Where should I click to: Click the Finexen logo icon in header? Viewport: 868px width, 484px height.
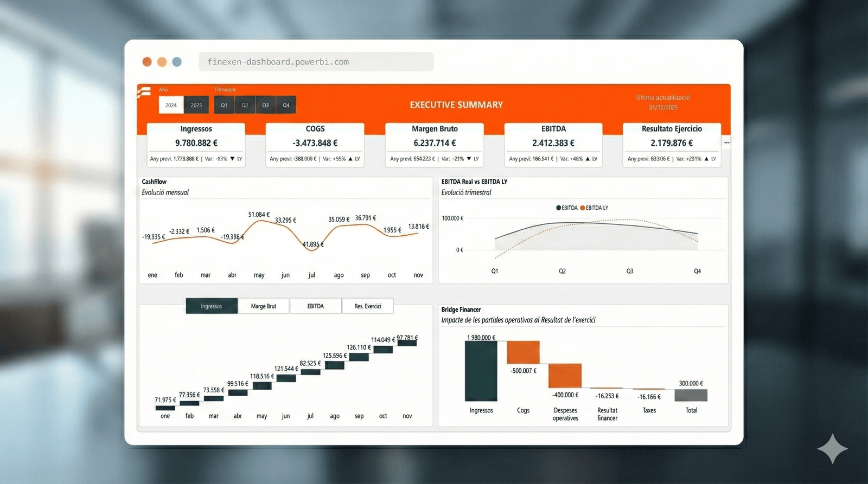[144, 93]
